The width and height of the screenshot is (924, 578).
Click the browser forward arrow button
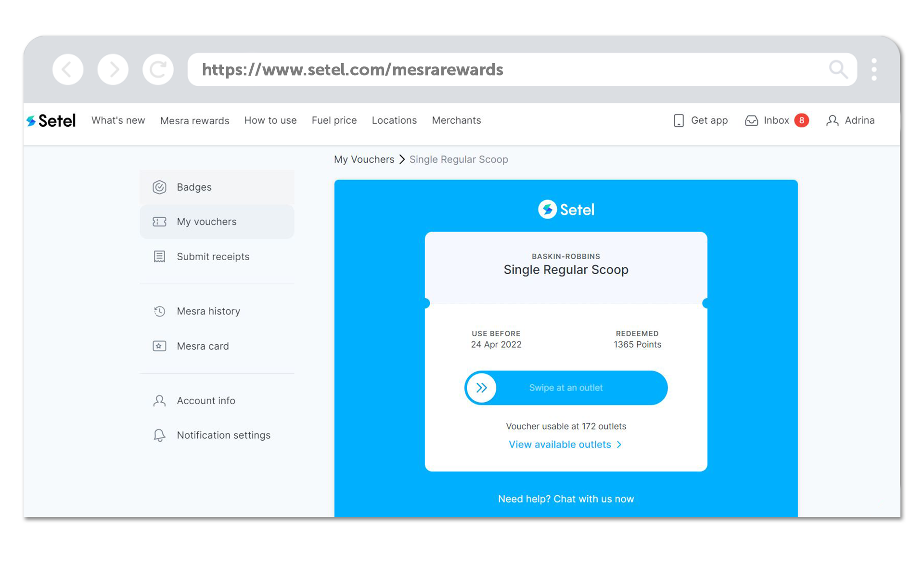click(x=113, y=70)
